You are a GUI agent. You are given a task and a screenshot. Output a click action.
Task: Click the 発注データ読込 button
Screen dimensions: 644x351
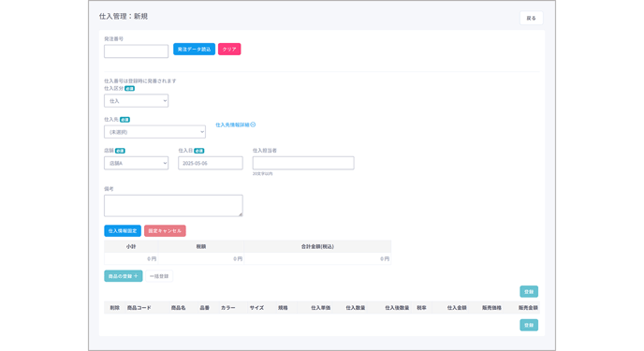(x=194, y=50)
